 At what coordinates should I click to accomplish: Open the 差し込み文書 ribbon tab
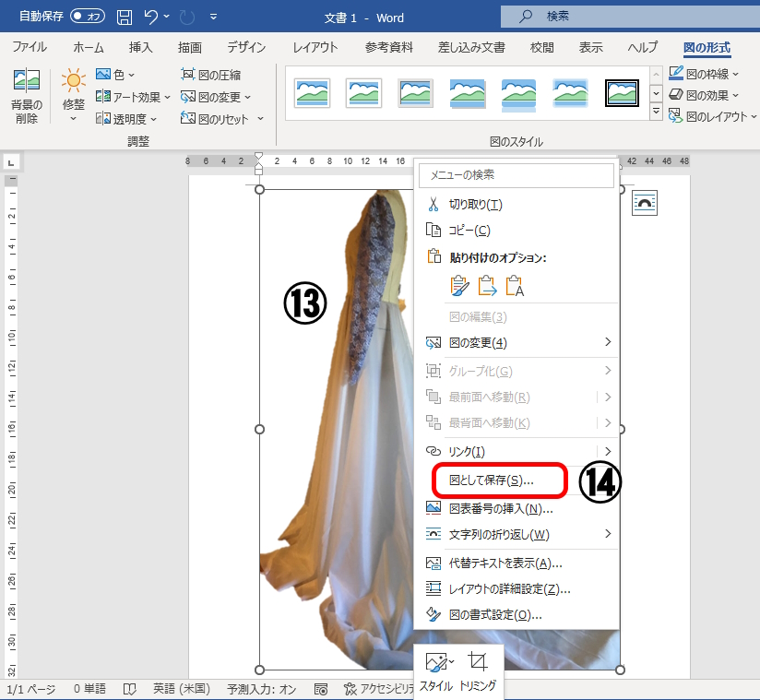click(471, 47)
